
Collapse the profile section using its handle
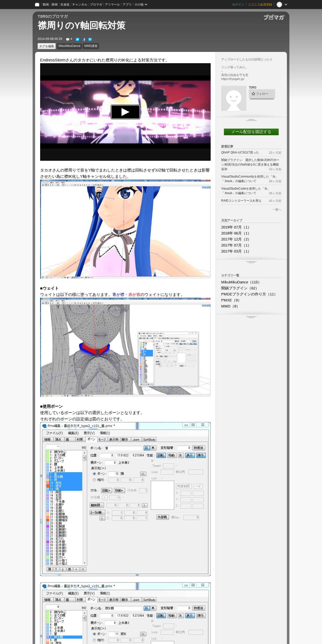point(251,120)
